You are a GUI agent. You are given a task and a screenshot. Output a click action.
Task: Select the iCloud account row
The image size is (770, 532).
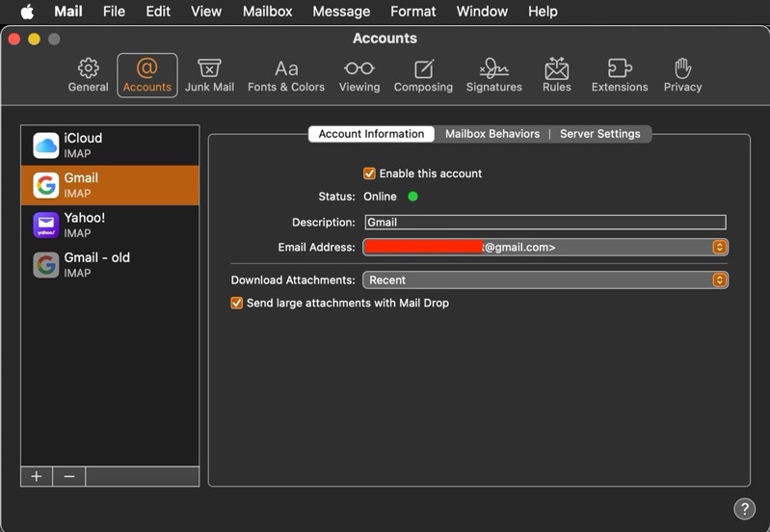click(x=110, y=146)
